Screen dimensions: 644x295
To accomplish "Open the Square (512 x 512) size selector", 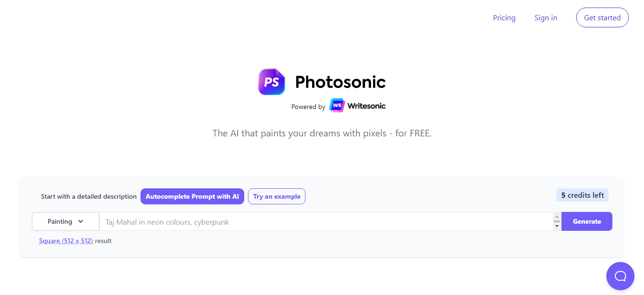I will [66, 240].
